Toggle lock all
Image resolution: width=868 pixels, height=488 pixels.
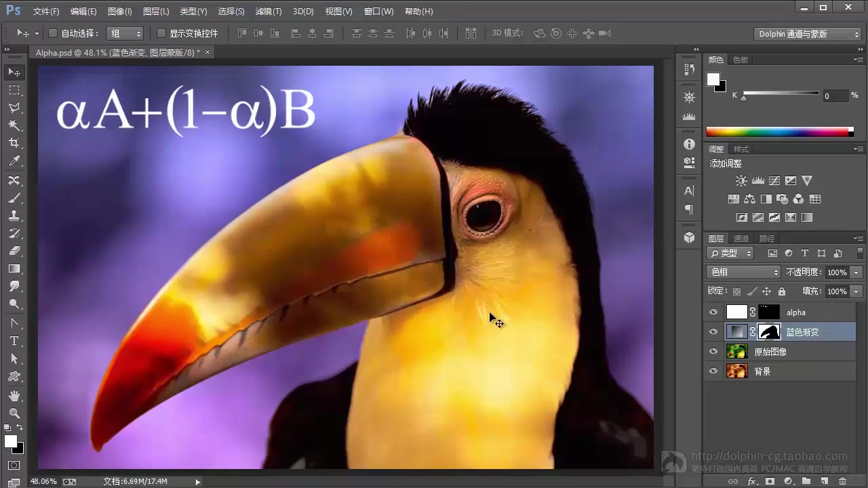pyautogui.click(x=782, y=291)
